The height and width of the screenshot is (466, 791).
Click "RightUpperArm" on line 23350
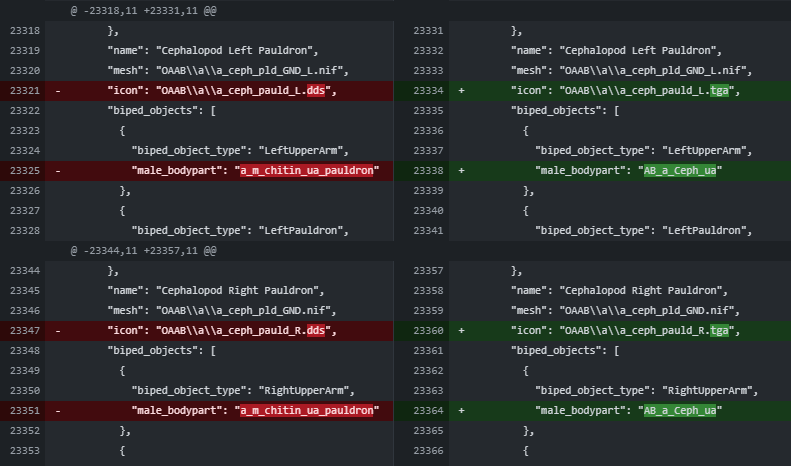304,390
